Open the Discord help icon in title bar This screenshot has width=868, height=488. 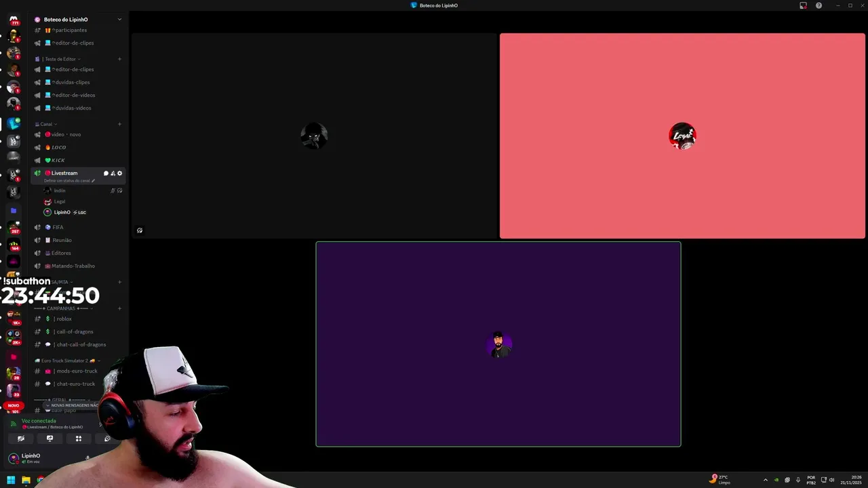[818, 5]
